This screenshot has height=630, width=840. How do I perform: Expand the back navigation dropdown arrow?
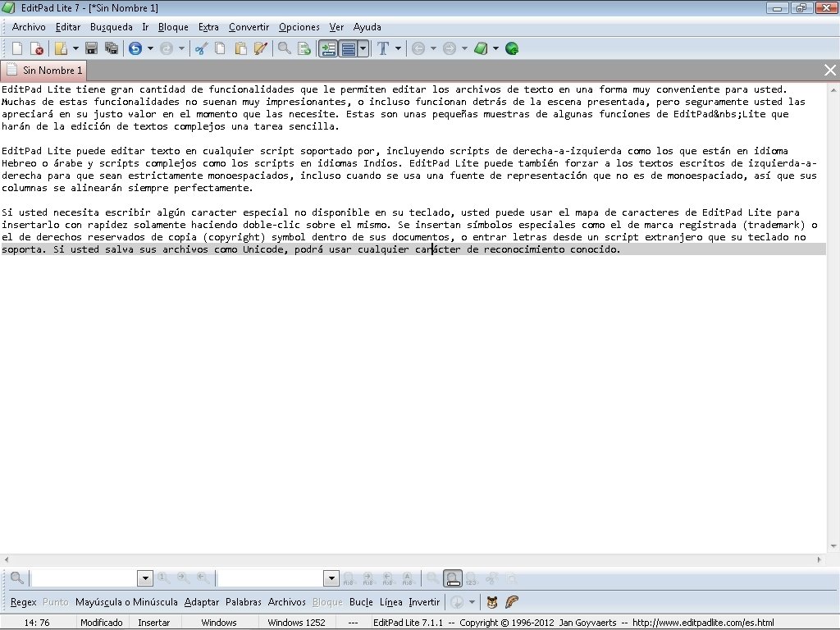coord(433,48)
